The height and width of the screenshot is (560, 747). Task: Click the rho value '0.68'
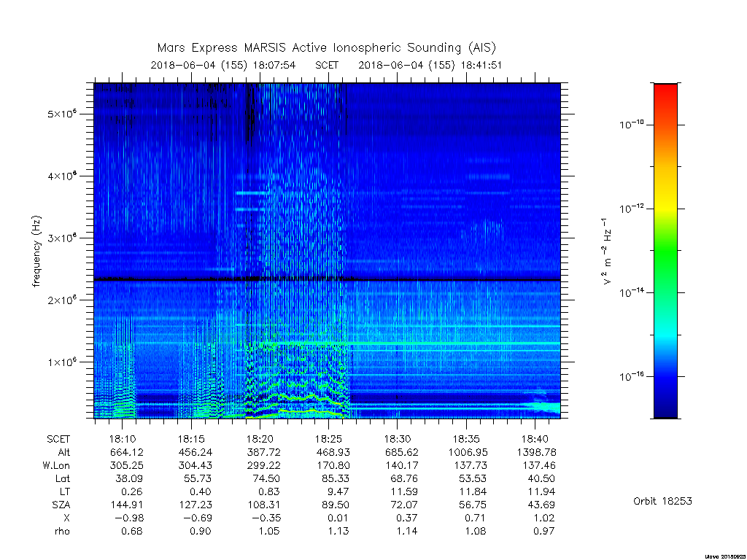click(133, 531)
